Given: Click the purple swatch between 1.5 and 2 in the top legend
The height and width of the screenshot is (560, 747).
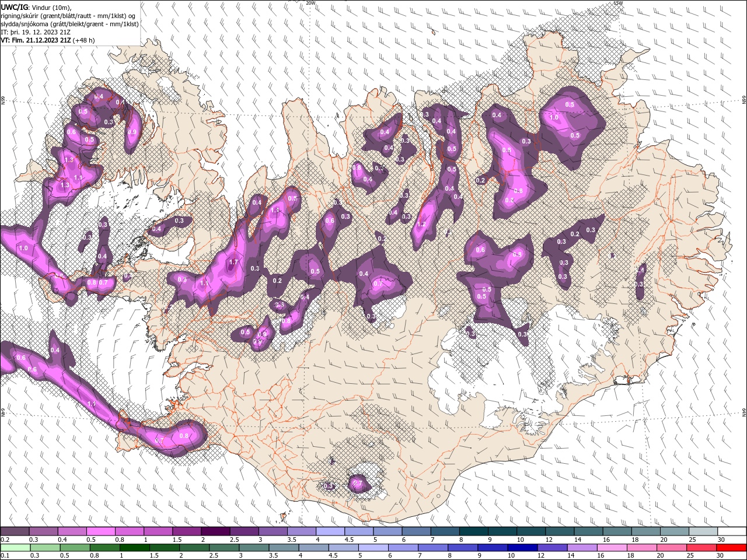Looking at the screenshot, I should point(187,531).
